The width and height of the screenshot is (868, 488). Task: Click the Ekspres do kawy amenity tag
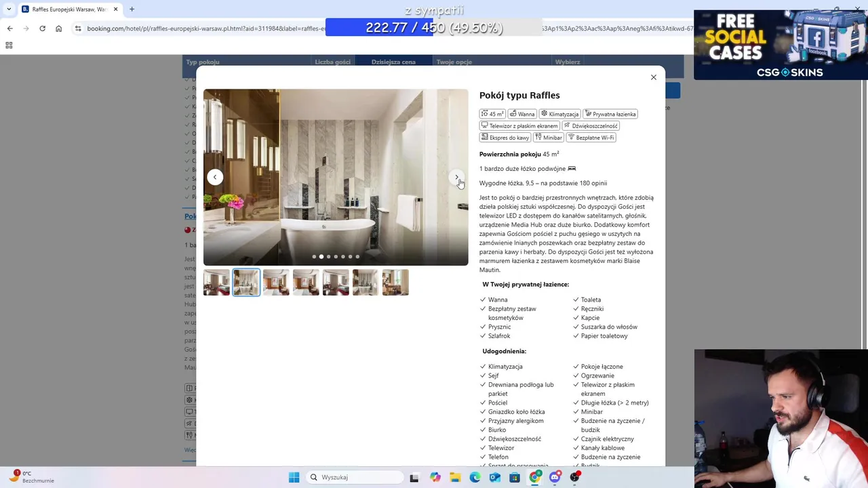click(x=505, y=137)
